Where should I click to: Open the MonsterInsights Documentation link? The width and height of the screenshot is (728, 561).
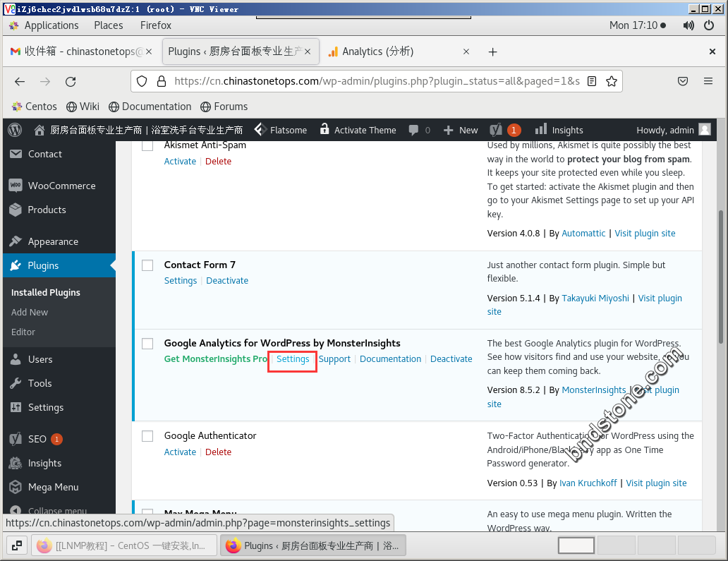tap(390, 359)
